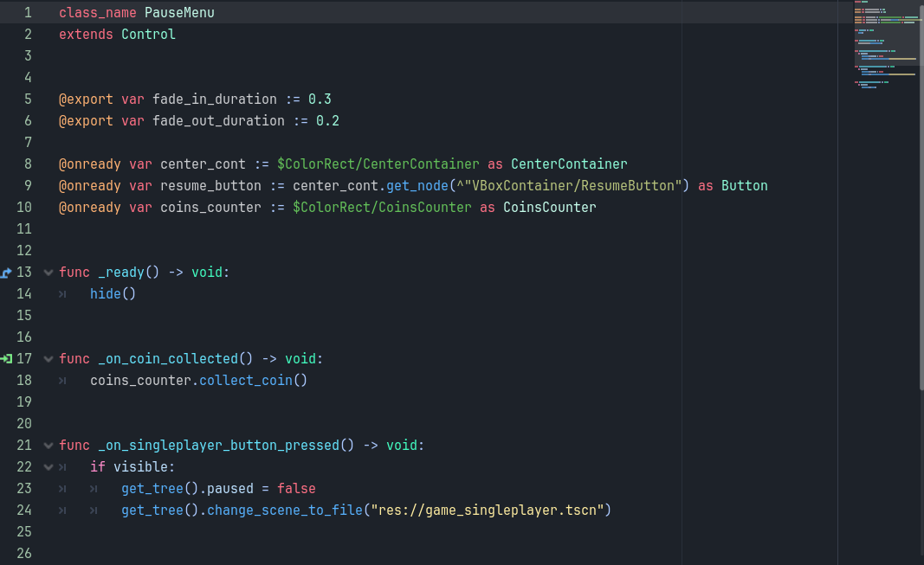The image size is (924, 565).
Task: Click 'get_tree().paused = false' on line 23
Action: point(216,488)
